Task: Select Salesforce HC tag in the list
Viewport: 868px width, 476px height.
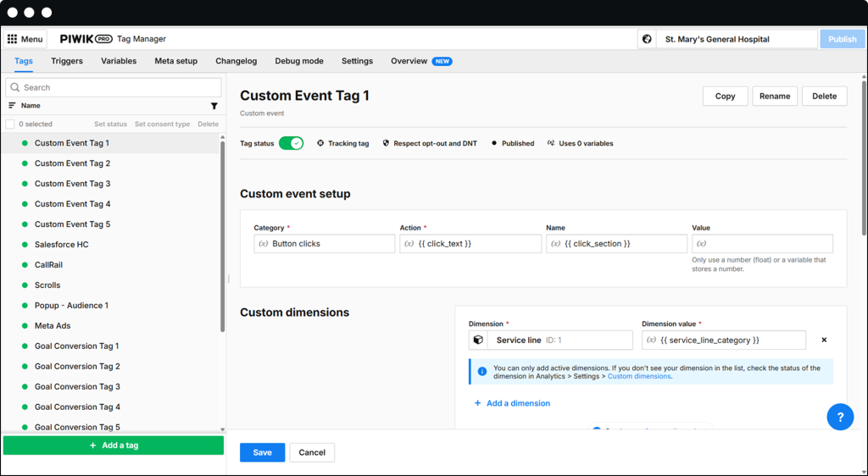Action: click(61, 245)
